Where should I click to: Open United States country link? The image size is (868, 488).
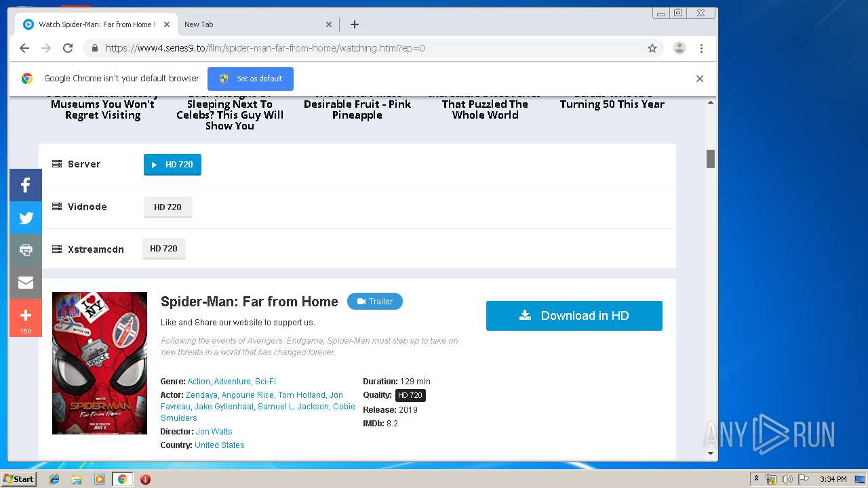(x=220, y=445)
